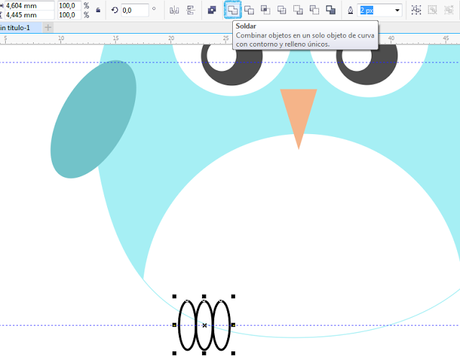
Task: Click the bottom-center selection handle
Action: point(204,353)
